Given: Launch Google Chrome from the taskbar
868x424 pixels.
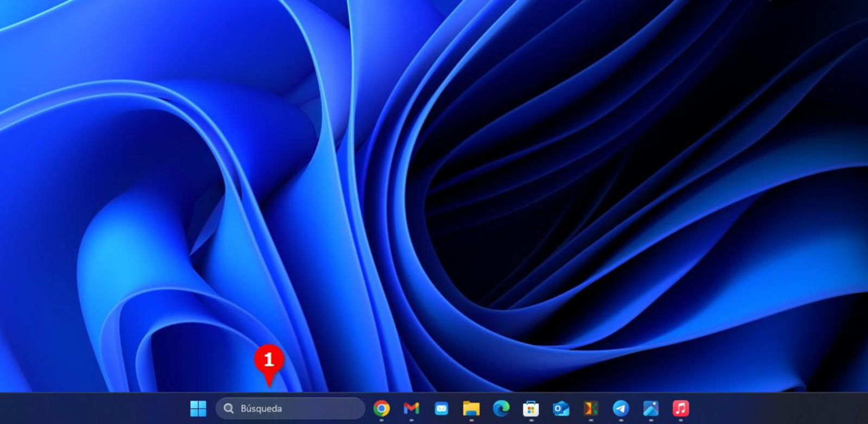Looking at the screenshot, I should (381, 408).
